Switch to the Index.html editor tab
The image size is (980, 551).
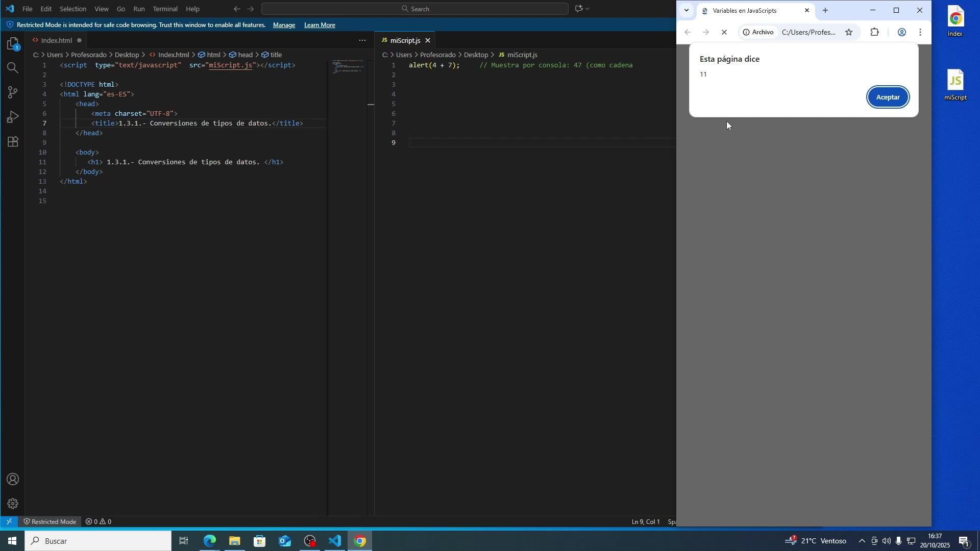pyautogui.click(x=56, y=40)
